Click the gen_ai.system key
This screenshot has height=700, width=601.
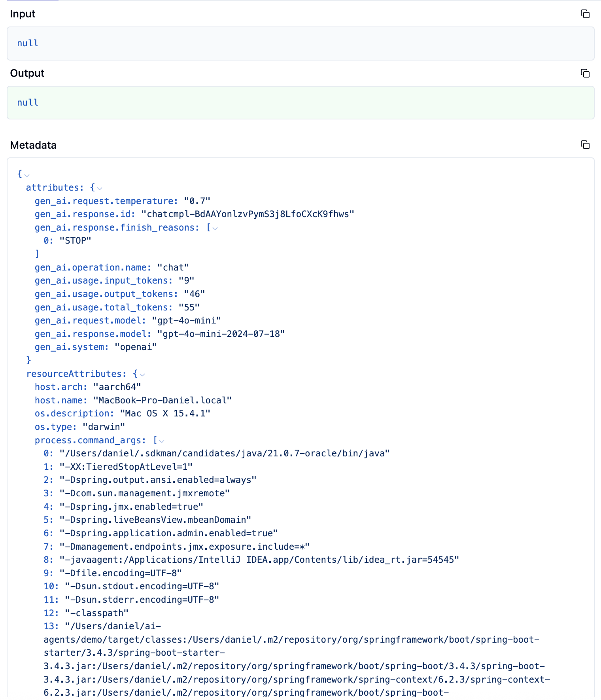coord(72,347)
